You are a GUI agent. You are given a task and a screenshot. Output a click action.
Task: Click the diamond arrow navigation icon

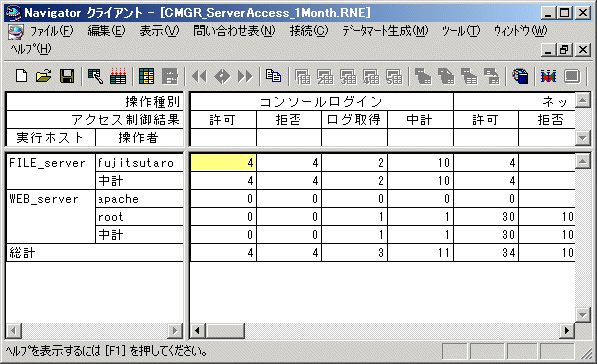(x=222, y=76)
